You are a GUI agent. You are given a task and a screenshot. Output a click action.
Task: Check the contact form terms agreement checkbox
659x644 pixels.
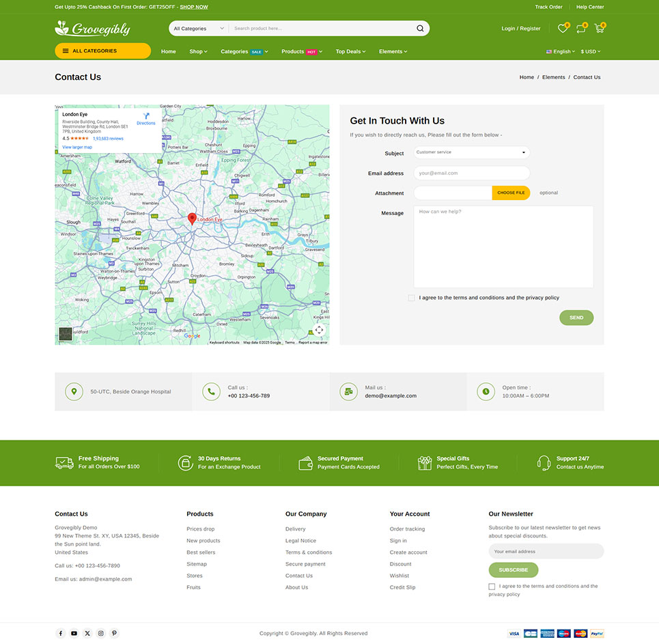(x=411, y=298)
